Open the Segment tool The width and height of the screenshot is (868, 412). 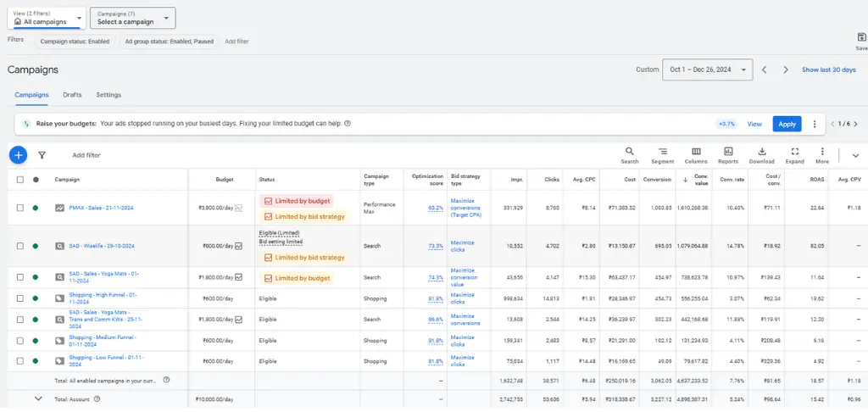pos(663,156)
